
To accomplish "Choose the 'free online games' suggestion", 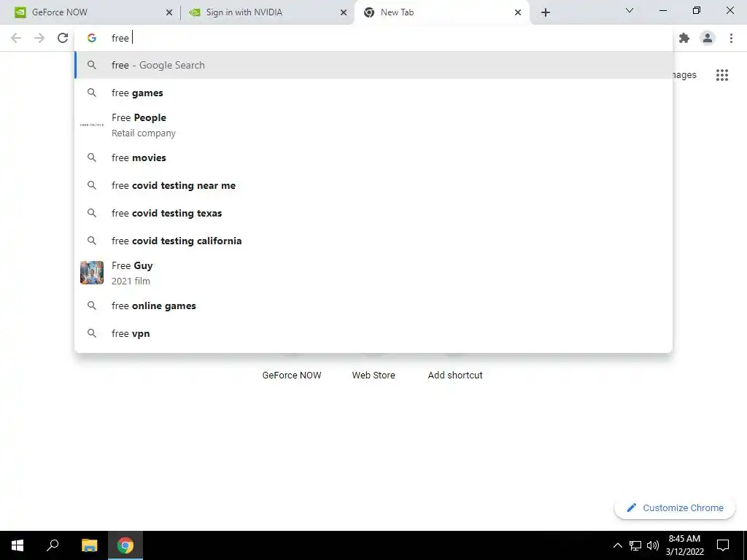I will click(373, 306).
